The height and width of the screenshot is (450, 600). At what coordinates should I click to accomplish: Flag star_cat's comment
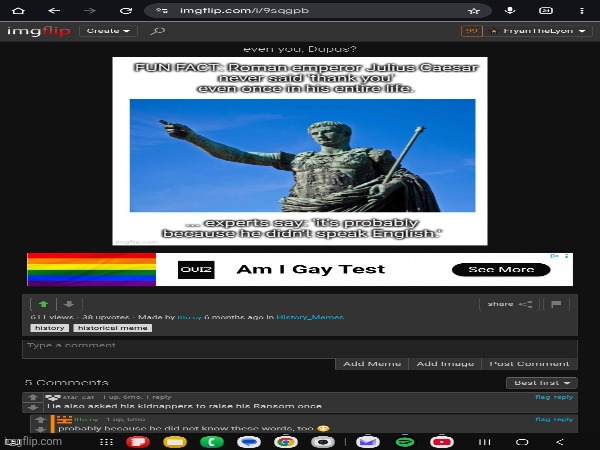click(543, 397)
